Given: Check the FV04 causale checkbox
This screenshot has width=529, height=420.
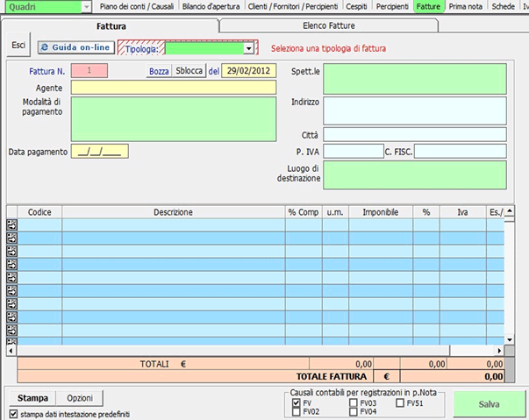Looking at the screenshot, I should coord(354,411).
